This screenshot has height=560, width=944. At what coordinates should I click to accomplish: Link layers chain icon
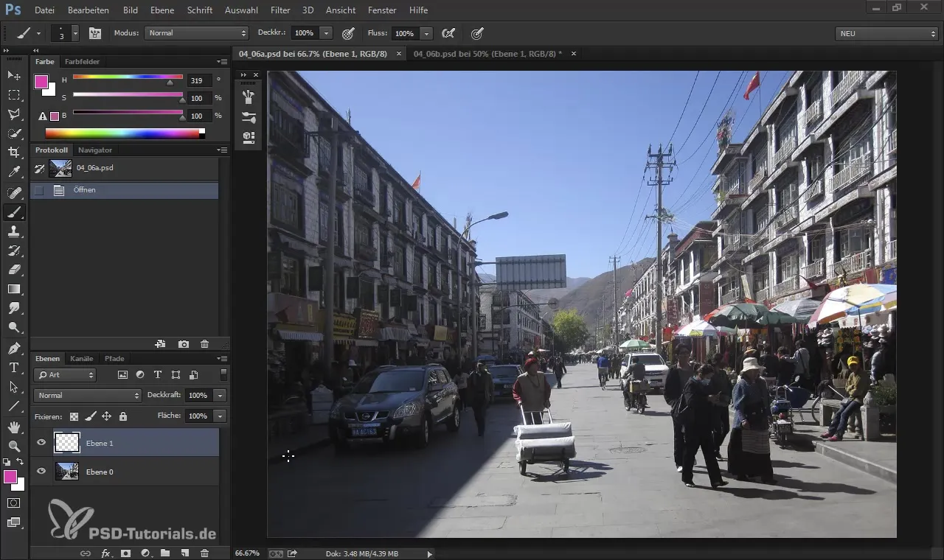(86, 553)
